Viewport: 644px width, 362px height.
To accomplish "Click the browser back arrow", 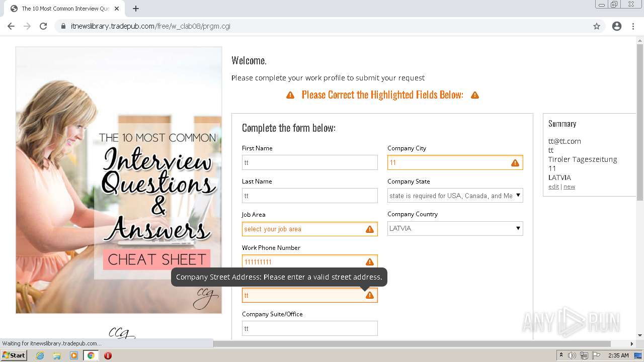I will 11,26.
